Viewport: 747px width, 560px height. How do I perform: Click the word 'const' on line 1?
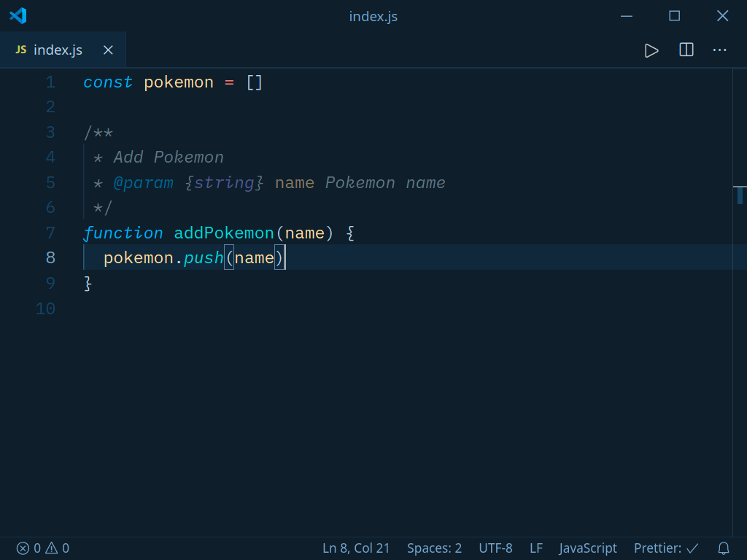click(108, 82)
